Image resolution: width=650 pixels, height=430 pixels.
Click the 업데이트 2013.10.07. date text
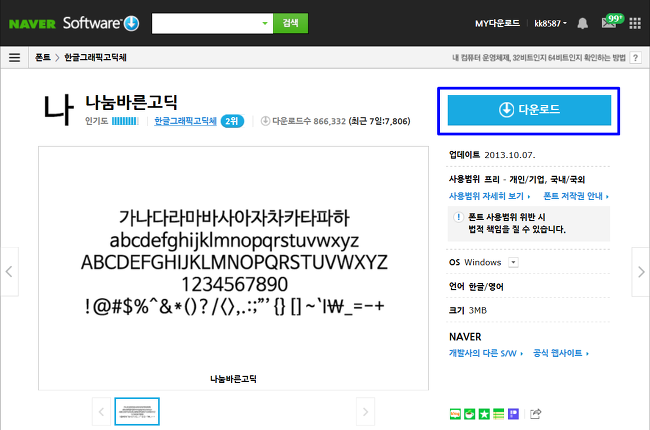pos(492,155)
